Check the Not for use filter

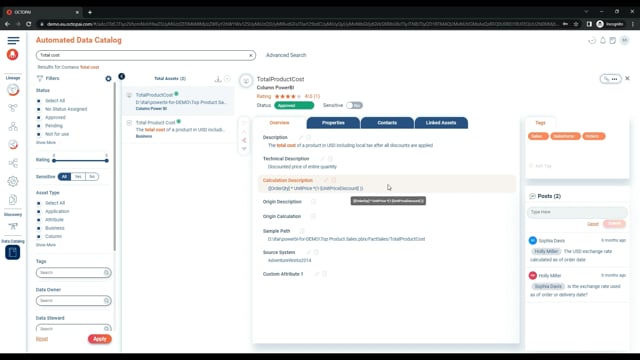39,134
